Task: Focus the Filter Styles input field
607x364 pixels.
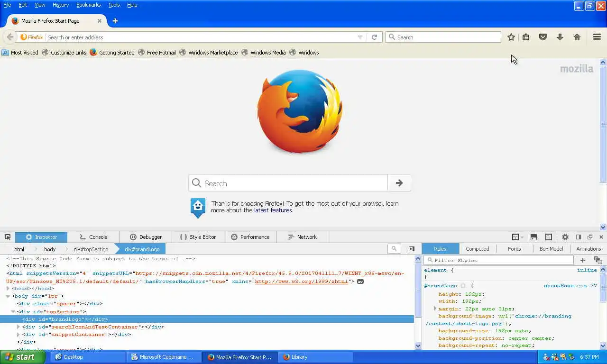Action: point(499,260)
